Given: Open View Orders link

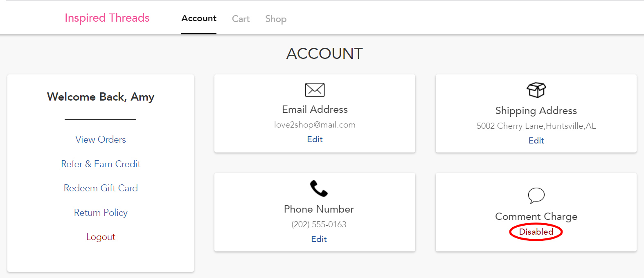Looking at the screenshot, I should pyautogui.click(x=101, y=139).
